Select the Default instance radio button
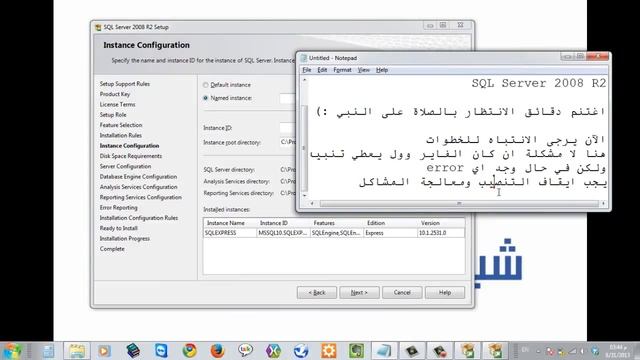640x360 pixels. pos(206,85)
